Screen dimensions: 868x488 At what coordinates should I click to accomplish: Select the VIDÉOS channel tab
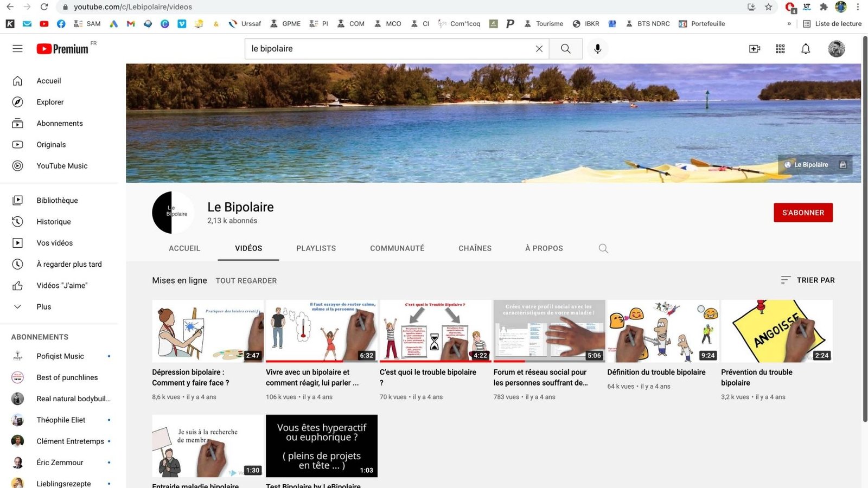click(248, 248)
